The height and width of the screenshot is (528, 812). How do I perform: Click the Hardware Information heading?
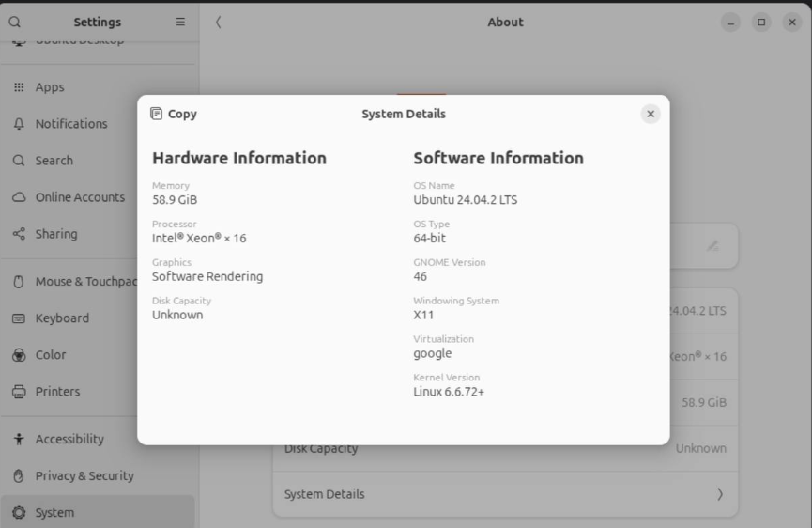click(x=239, y=158)
